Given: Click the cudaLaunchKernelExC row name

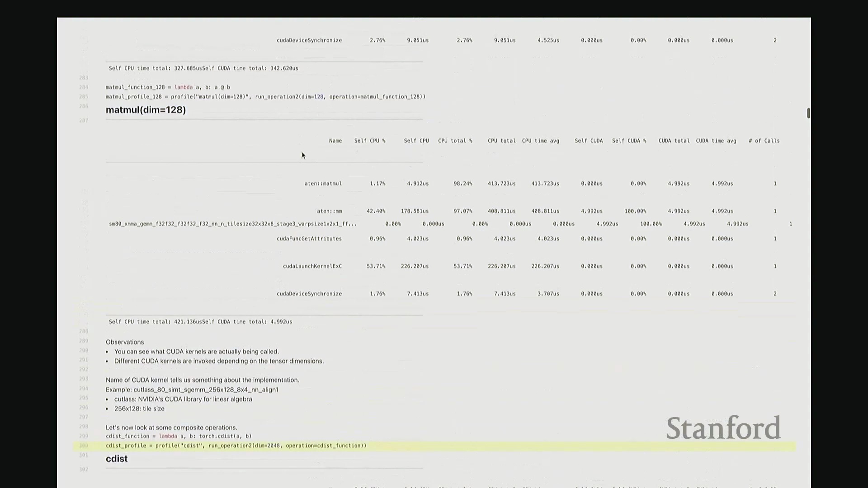Looking at the screenshot, I should [312, 266].
